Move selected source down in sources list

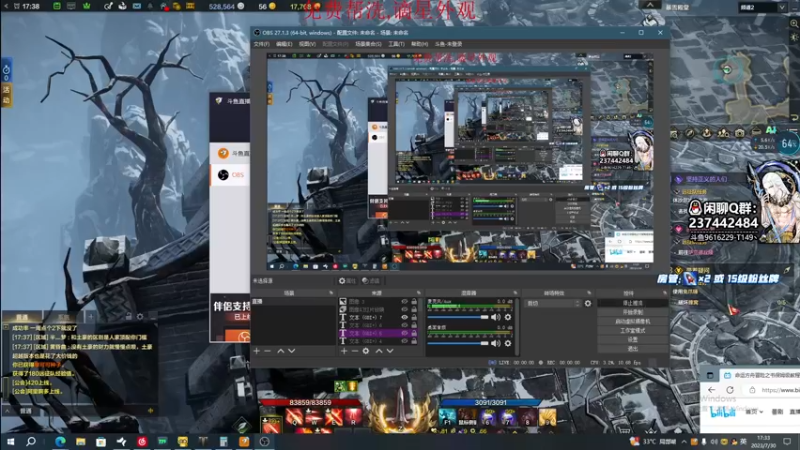pos(390,351)
